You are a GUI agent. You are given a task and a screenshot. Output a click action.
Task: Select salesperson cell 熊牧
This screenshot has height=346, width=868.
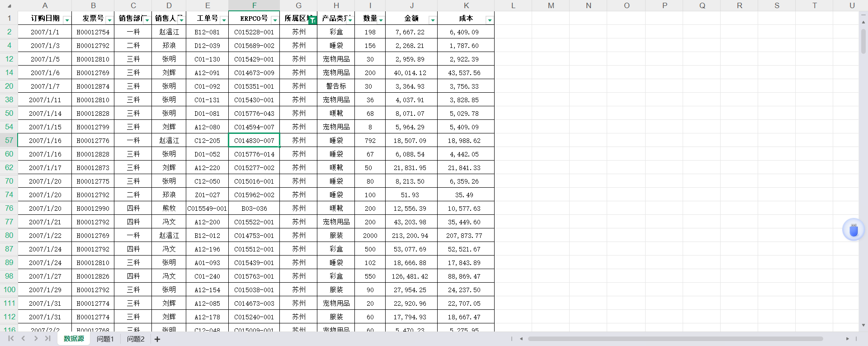click(x=169, y=208)
